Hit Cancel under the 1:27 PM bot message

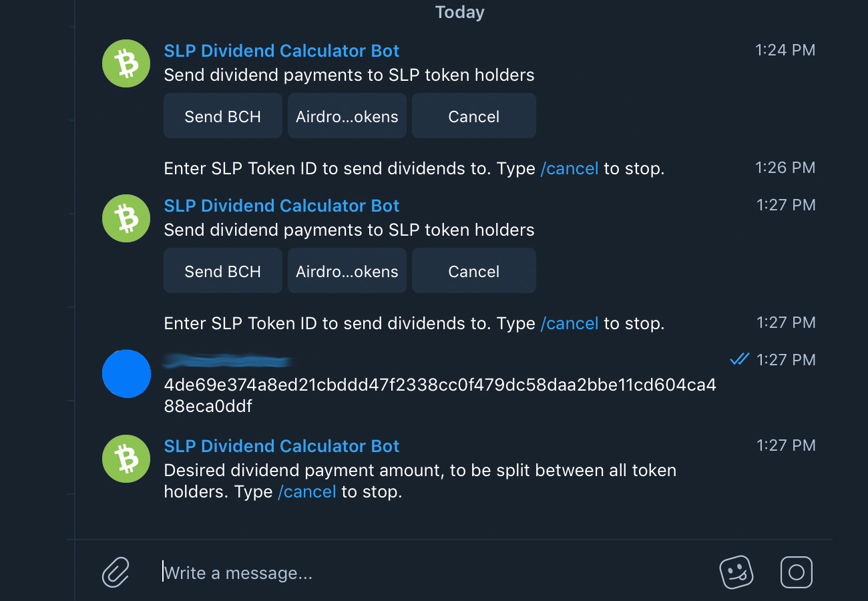click(474, 271)
